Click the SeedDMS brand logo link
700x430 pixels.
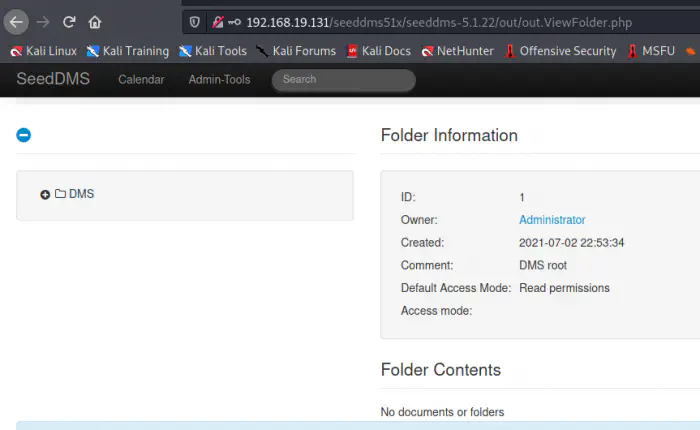pos(53,79)
